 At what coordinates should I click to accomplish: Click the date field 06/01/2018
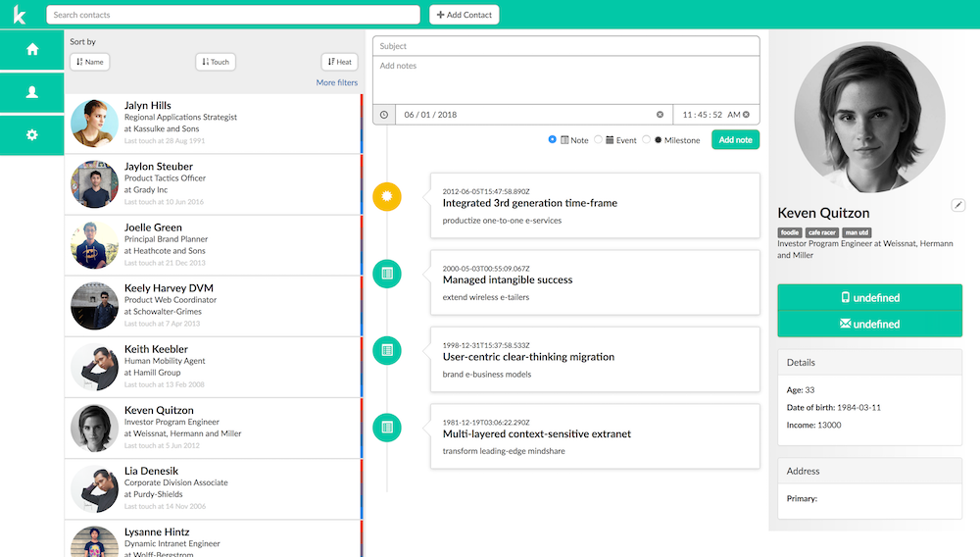tap(534, 115)
